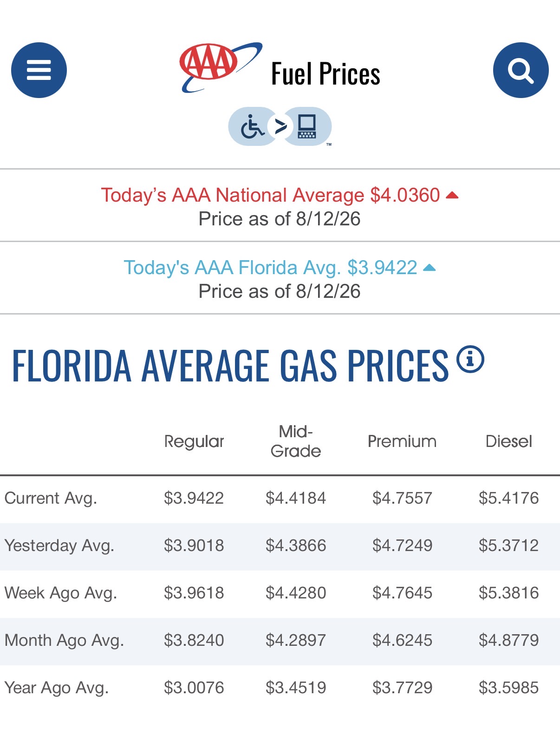
Task: Click the computer icon in accessibility badge
Action: pyautogui.click(x=307, y=126)
